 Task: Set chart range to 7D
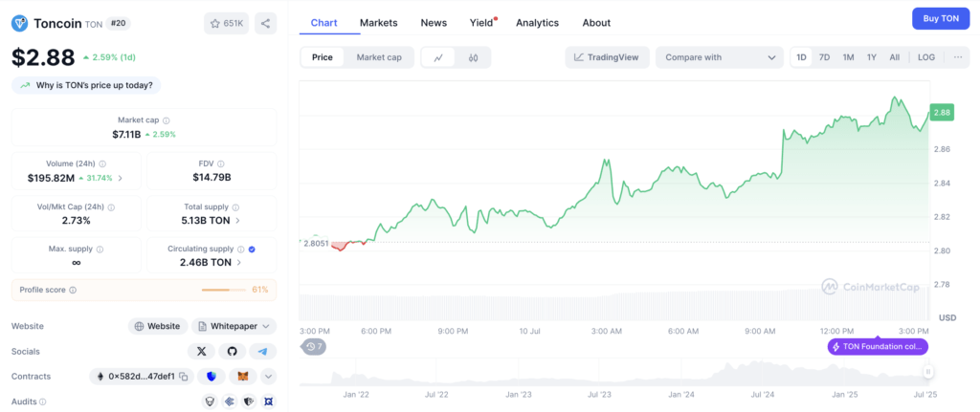coord(824,57)
